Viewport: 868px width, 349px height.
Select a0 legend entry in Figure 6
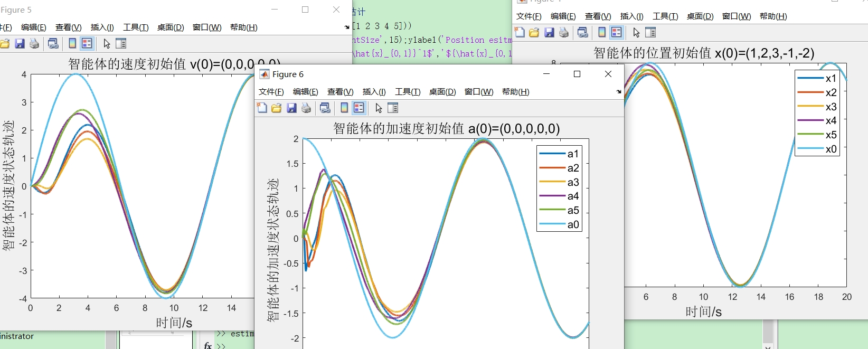coord(560,224)
